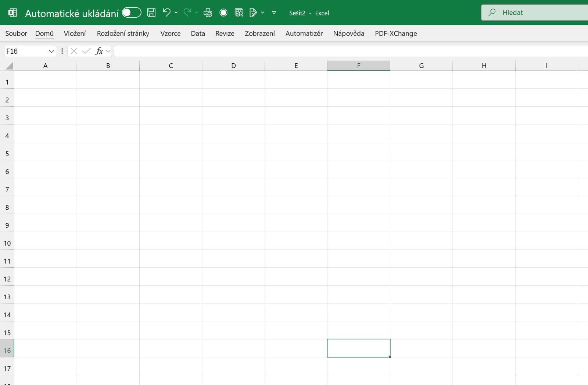The image size is (588, 385).
Task: Open Customize Quick Access Toolbar menu
Action: click(274, 13)
